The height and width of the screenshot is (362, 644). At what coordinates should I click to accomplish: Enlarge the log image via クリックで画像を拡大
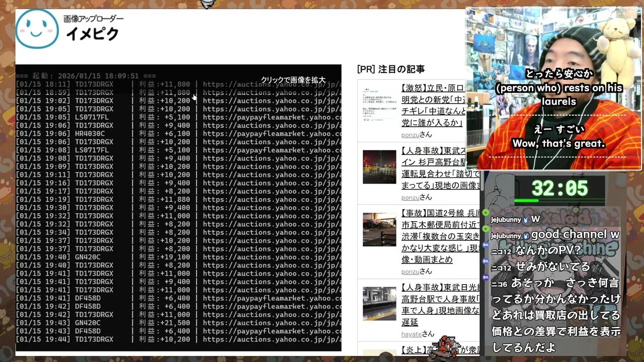pyautogui.click(x=293, y=80)
